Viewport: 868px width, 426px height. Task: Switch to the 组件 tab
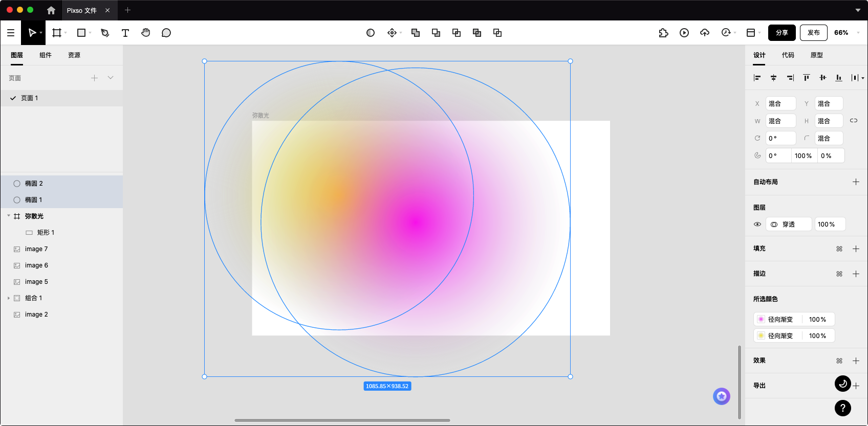[46, 55]
